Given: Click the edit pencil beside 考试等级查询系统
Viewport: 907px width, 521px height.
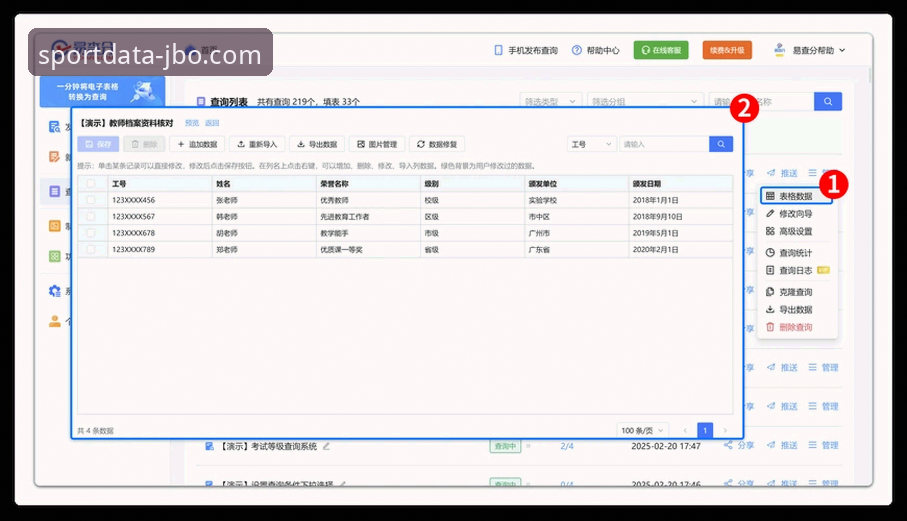Looking at the screenshot, I should 326,446.
